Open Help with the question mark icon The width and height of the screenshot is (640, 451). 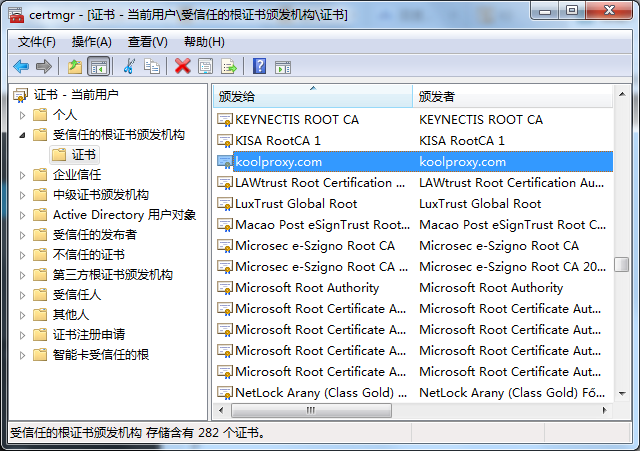[x=260, y=66]
